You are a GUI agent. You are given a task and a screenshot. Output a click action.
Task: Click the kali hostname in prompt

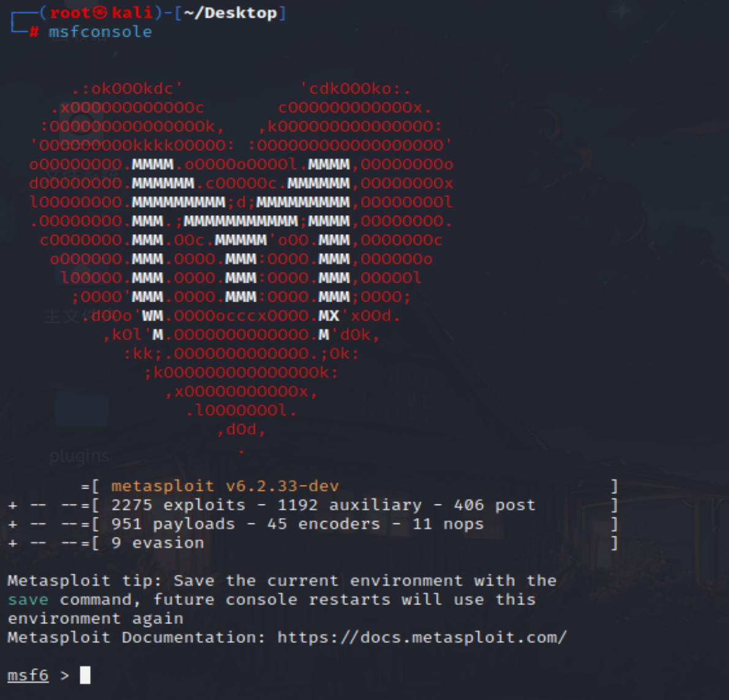pyautogui.click(x=132, y=12)
